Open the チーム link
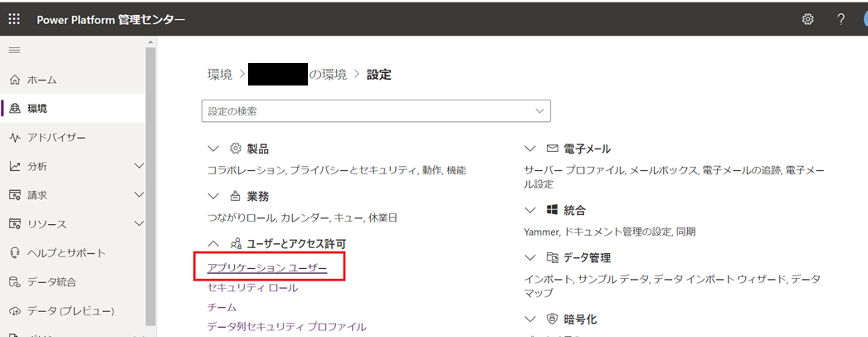 pyautogui.click(x=222, y=307)
